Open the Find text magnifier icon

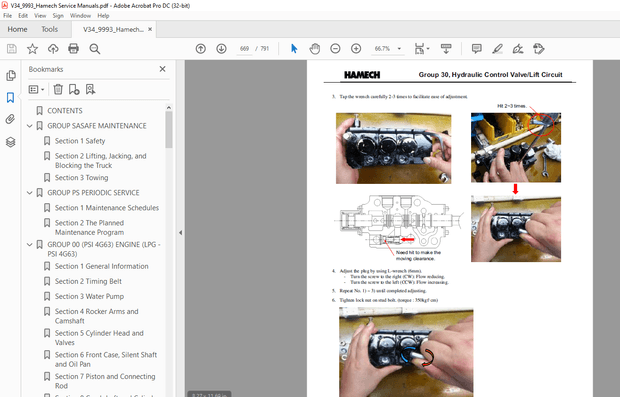click(95, 49)
